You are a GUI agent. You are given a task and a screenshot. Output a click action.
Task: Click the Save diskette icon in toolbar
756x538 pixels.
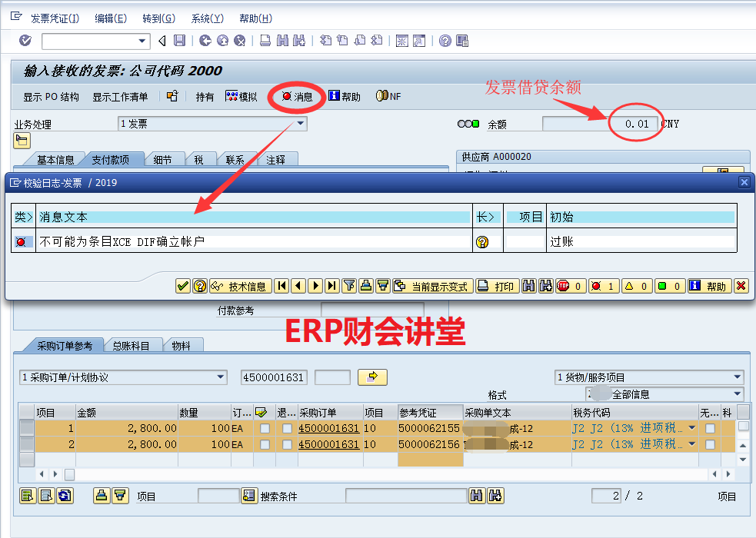click(x=179, y=41)
